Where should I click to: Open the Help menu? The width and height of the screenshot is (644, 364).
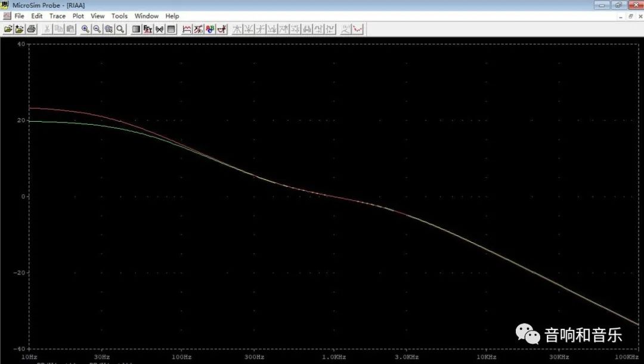172,16
